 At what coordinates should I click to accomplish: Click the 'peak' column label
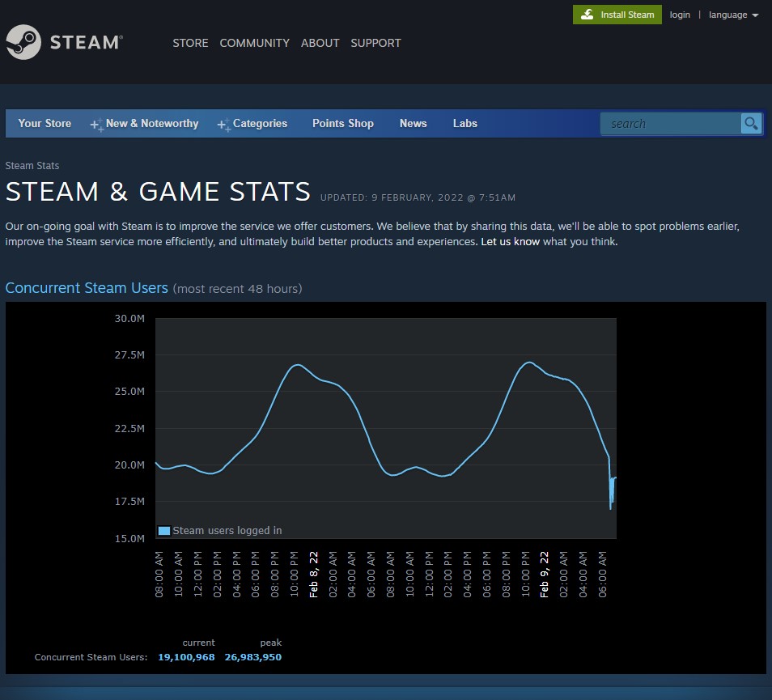pos(271,643)
